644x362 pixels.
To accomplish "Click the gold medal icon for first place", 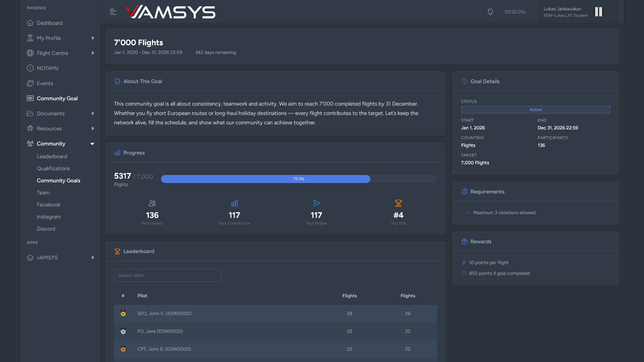I will (123, 313).
